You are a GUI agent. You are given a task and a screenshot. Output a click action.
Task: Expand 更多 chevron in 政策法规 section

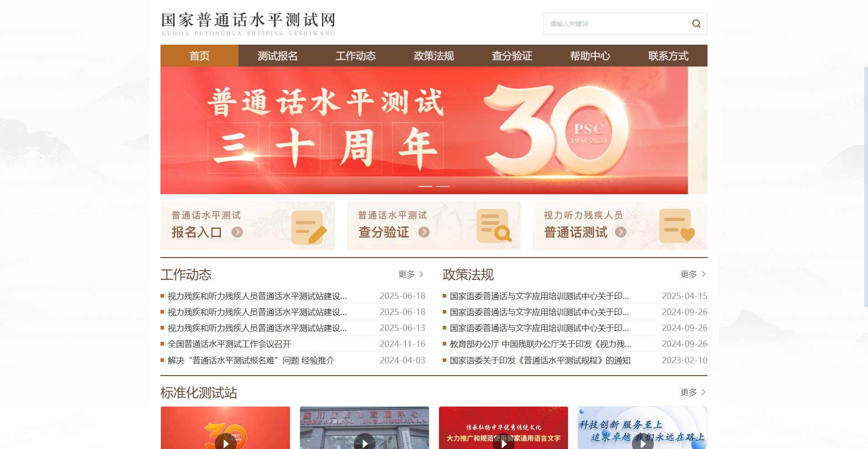pos(703,274)
